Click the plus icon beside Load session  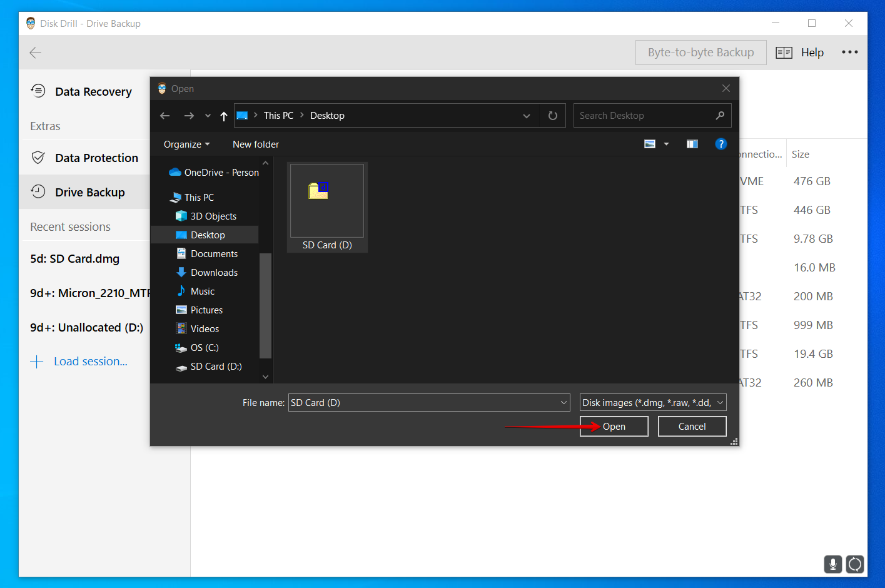(37, 362)
